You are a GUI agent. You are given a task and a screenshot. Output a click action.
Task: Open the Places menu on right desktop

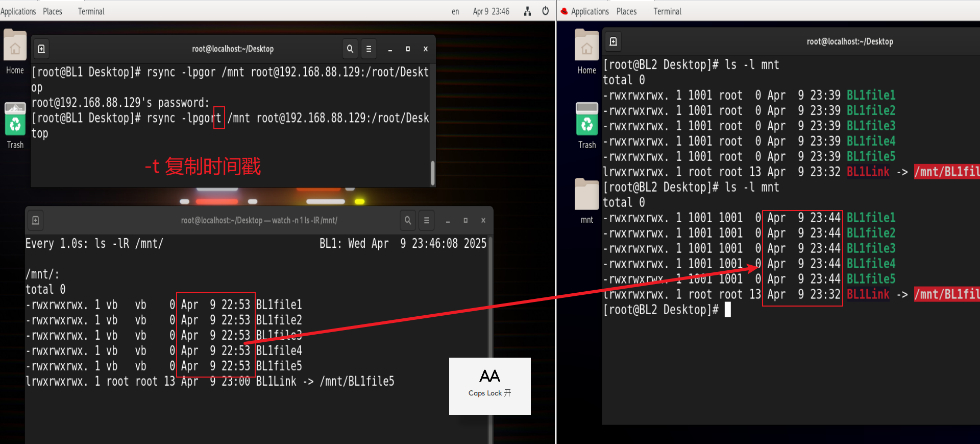(626, 11)
